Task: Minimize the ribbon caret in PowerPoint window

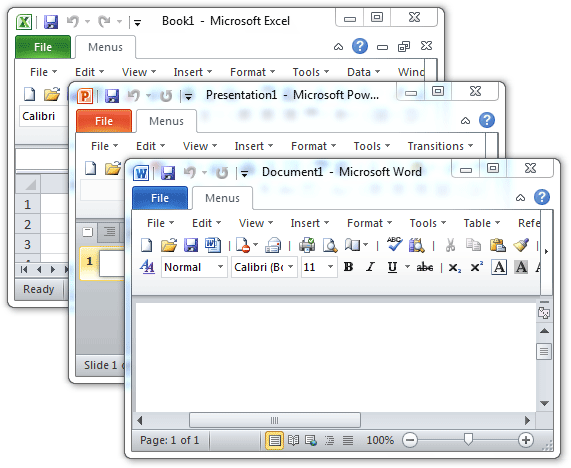Action: point(465,121)
